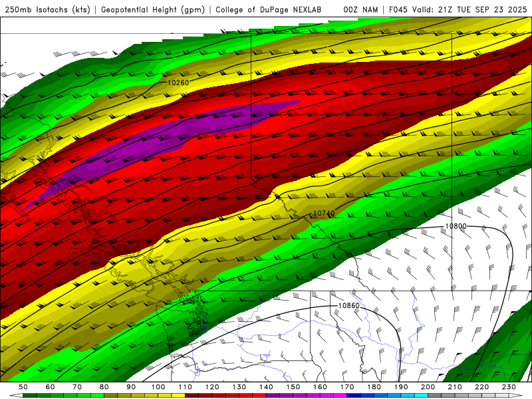Click the 100 label on the color scale
Viewport: 532px width, 399px height.
158,387
